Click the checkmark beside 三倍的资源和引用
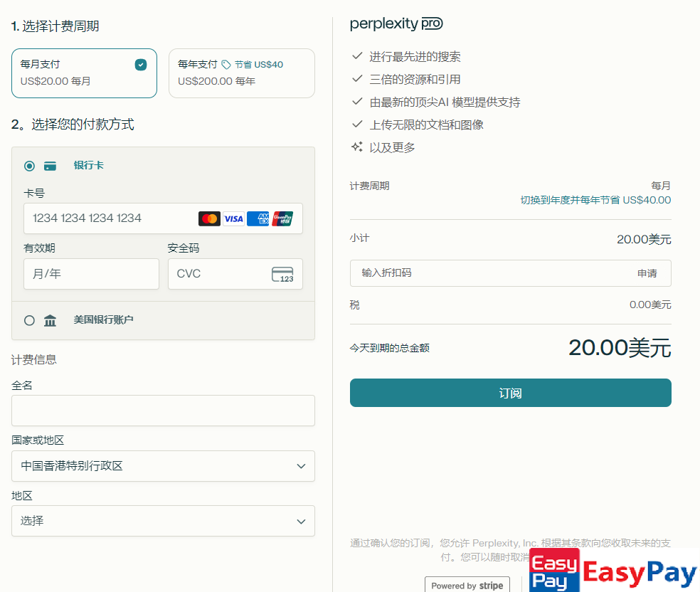Screen dimensions: 700x592 357,78
